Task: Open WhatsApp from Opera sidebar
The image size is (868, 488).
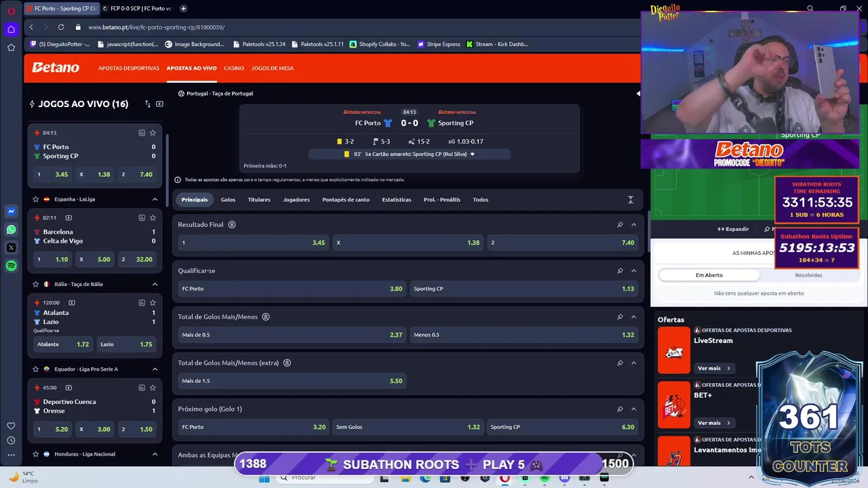Action: coord(11,230)
